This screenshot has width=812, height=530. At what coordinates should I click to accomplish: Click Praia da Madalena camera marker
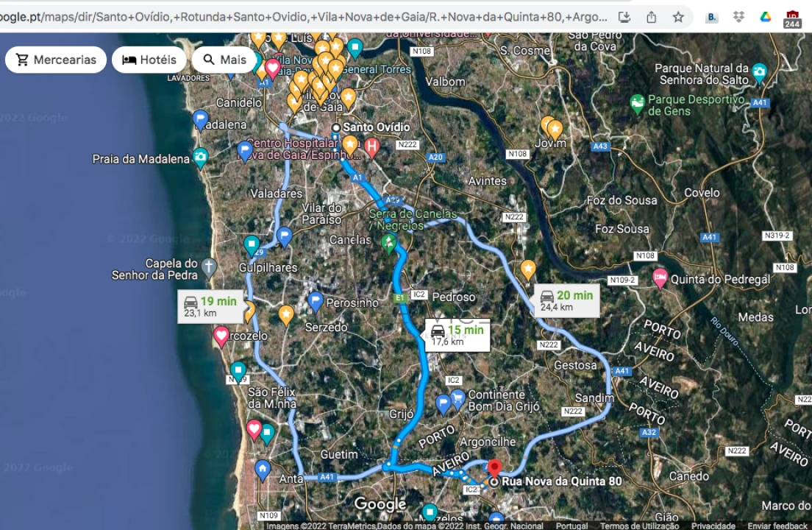[x=200, y=157]
